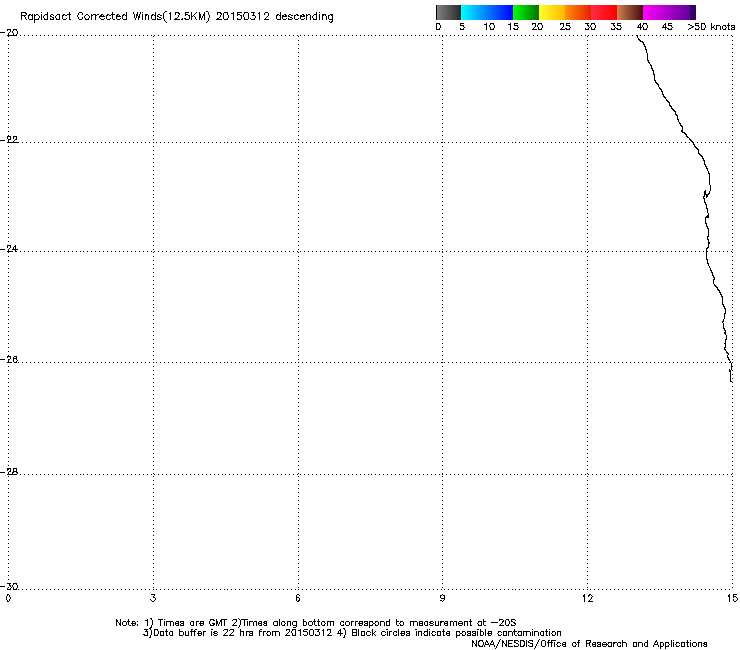Click the longitude label '6' on bottom axis
The width and height of the screenshot is (740, 650).
(298, 599)
